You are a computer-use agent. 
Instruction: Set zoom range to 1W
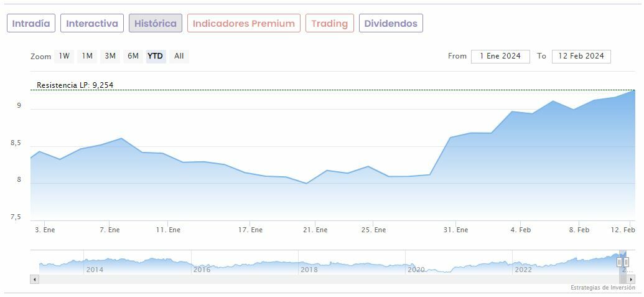pos(64,56)
